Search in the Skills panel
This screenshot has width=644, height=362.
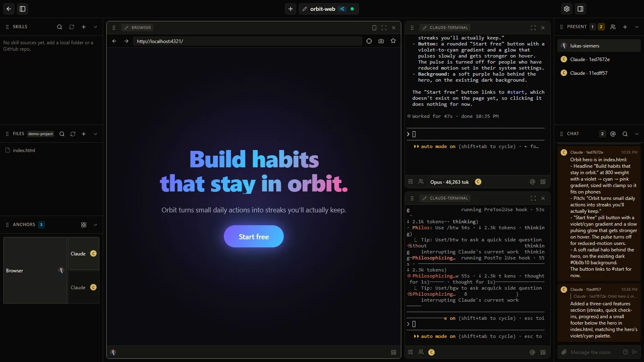pos(60,27)
